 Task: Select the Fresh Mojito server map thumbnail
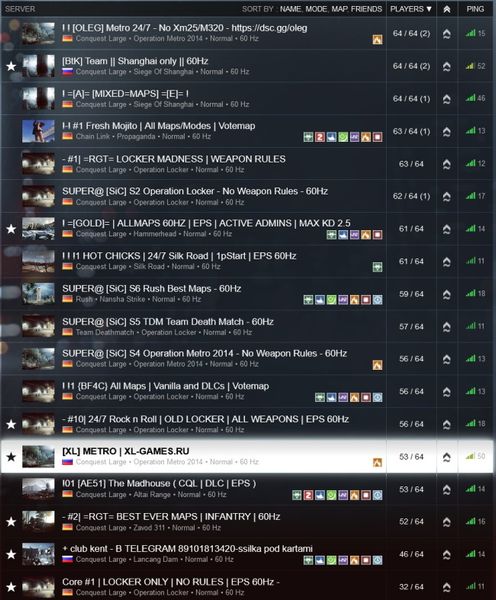click(x=38, y=131)
